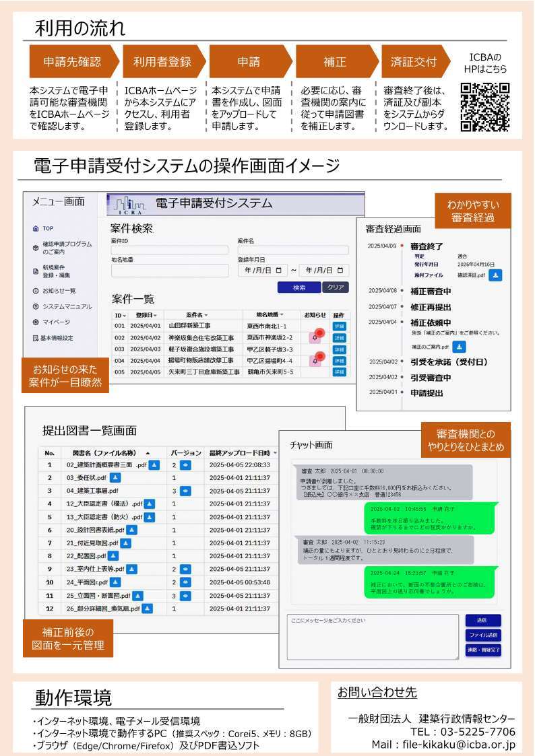Viewport: 535px width, 756px height.
Task: Click the 連絡・質疑完了 button
Action: pos(483,650)
